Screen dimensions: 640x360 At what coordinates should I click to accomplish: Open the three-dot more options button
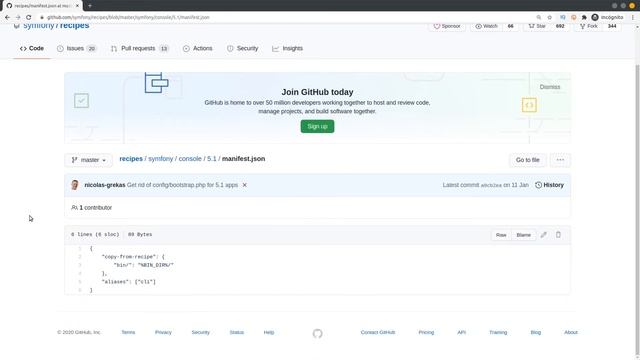click(560, 160)
